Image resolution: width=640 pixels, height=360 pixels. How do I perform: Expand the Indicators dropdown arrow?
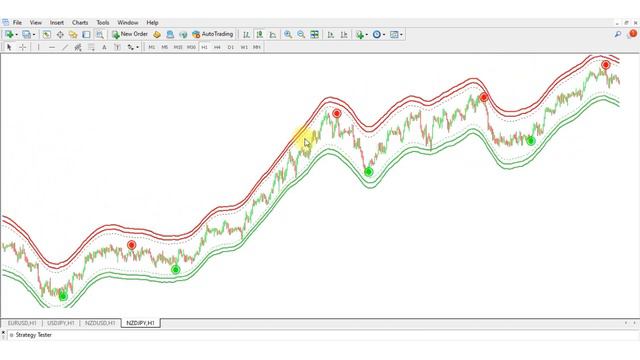[x=367, y=35]
